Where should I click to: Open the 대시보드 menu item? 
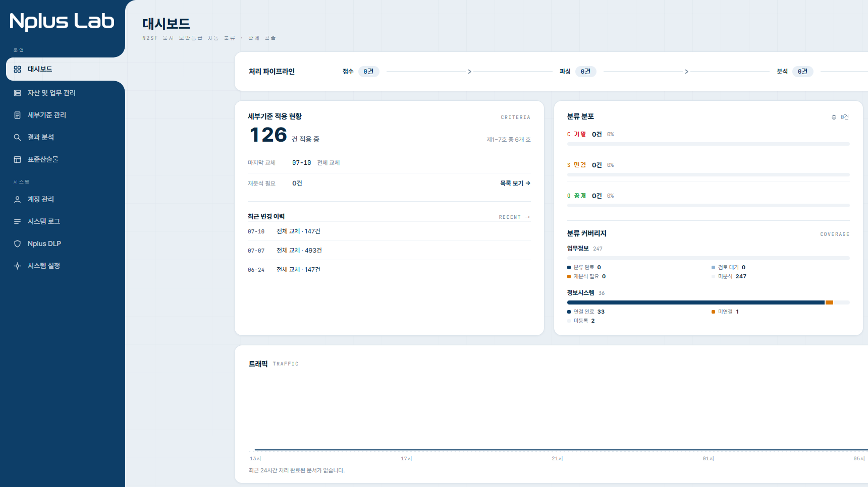tap(66, 69)
